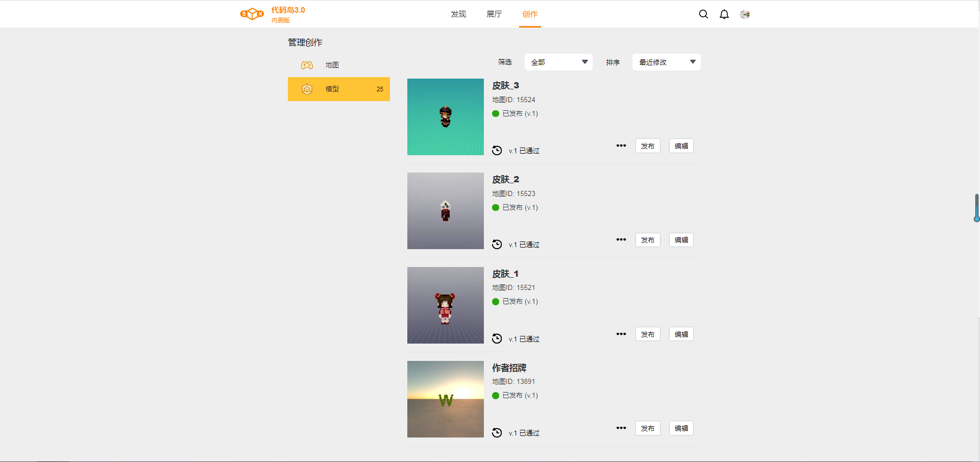
Task: Open the 作者招牌 sunset thumbnail
Action: click(x=446, y=399)
